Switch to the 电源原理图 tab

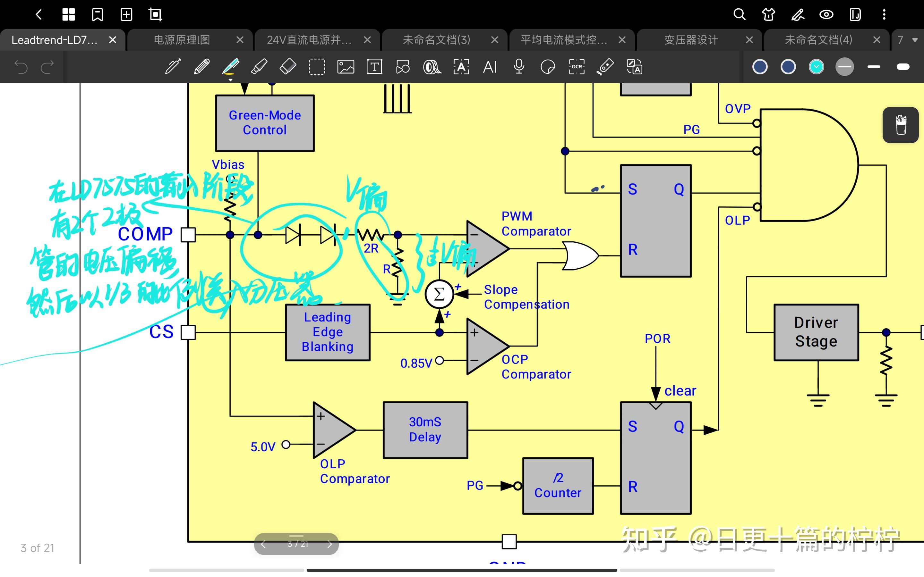(x=182, y=40)
